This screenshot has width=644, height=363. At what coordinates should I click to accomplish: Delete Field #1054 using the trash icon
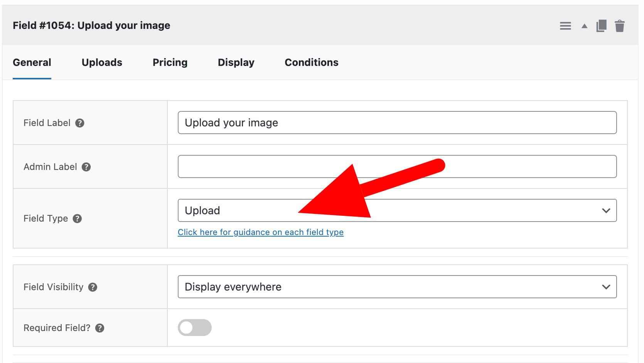[x=620, y=26]
